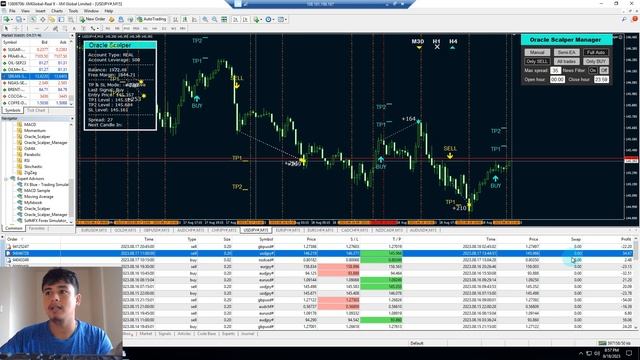Open the Strategy Tester icon

(x=71, y=20)
